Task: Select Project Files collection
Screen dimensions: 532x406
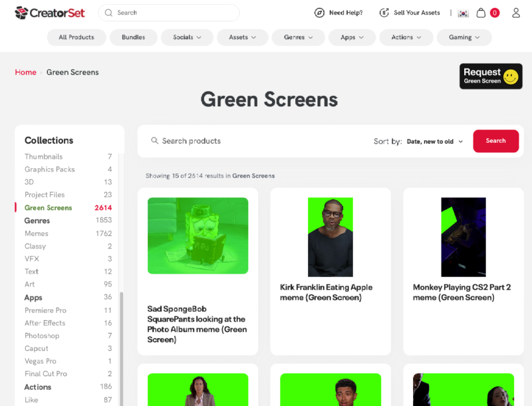Action: tap(68, 195)
